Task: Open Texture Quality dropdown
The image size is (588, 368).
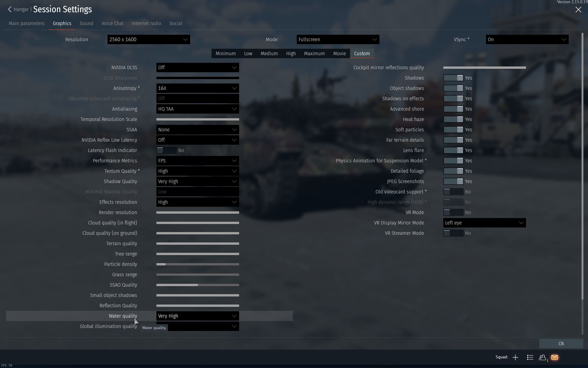Action: 198,171
